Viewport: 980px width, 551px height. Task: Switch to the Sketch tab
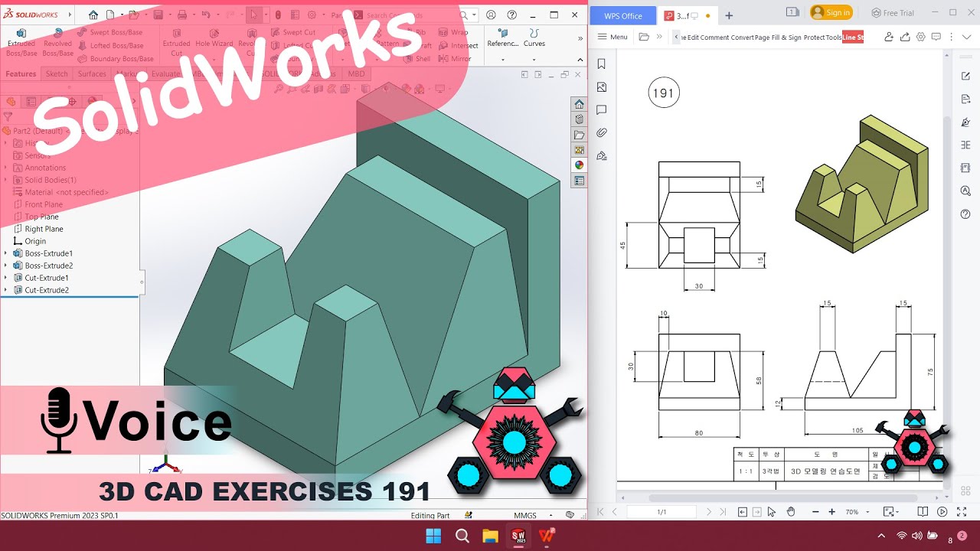pos(57,74)
